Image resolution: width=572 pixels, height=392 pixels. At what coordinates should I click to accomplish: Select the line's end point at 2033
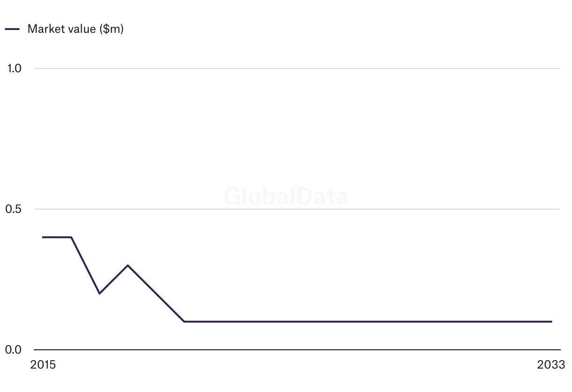click(552, 322)
